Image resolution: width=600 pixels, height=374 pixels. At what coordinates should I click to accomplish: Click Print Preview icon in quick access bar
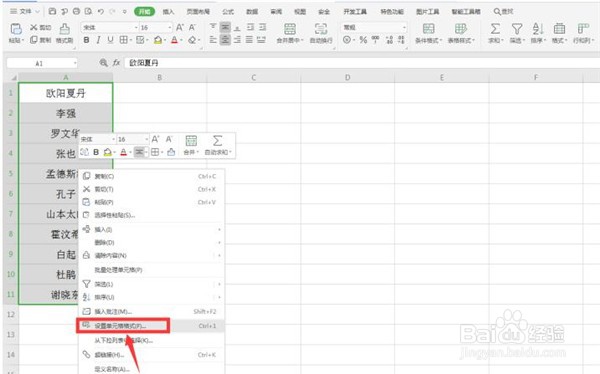click(88, 11)
